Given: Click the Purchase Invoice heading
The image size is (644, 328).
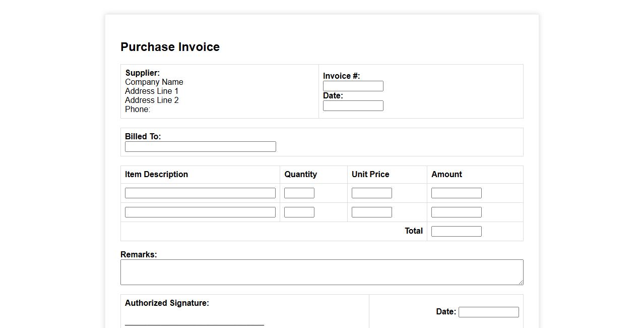Looking at the screenshot, I should [170, 47].
